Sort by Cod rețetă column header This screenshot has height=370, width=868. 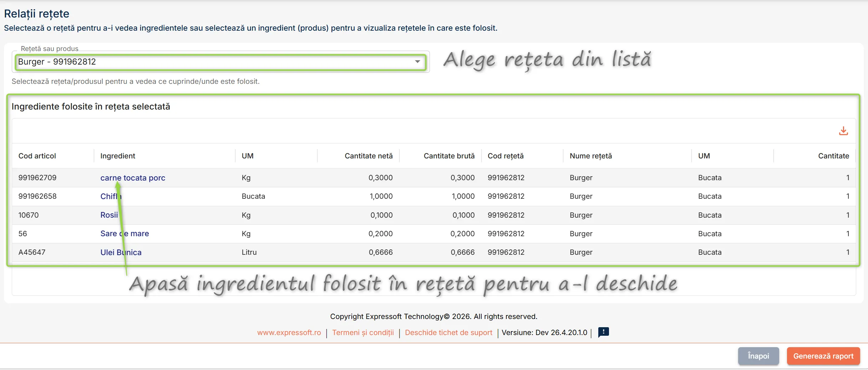[506, 156]
